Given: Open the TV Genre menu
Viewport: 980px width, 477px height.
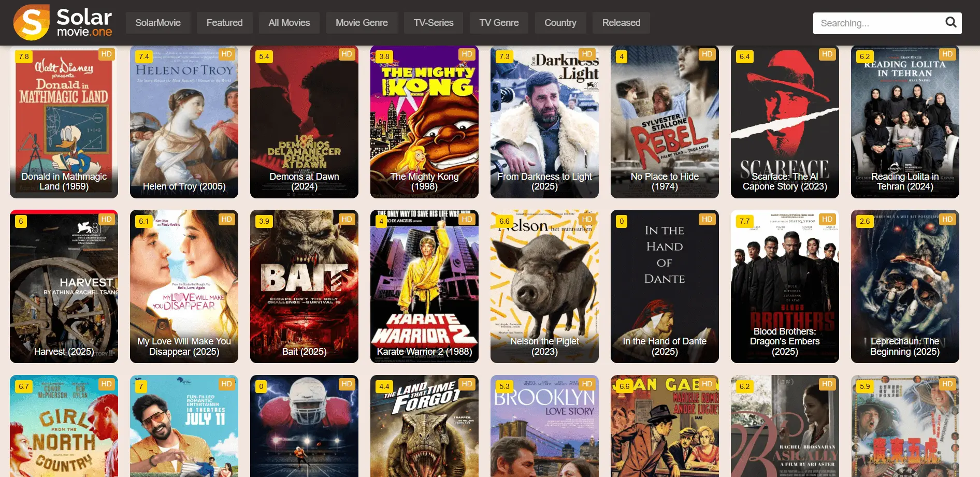Looking at the screenshot, I should point(499,23).
